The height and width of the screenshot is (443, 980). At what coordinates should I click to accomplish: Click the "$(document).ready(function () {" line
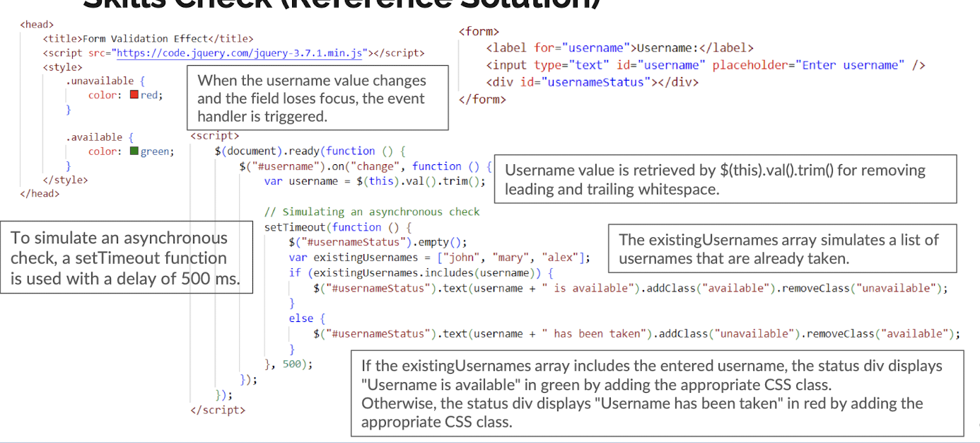coord(310,151)
